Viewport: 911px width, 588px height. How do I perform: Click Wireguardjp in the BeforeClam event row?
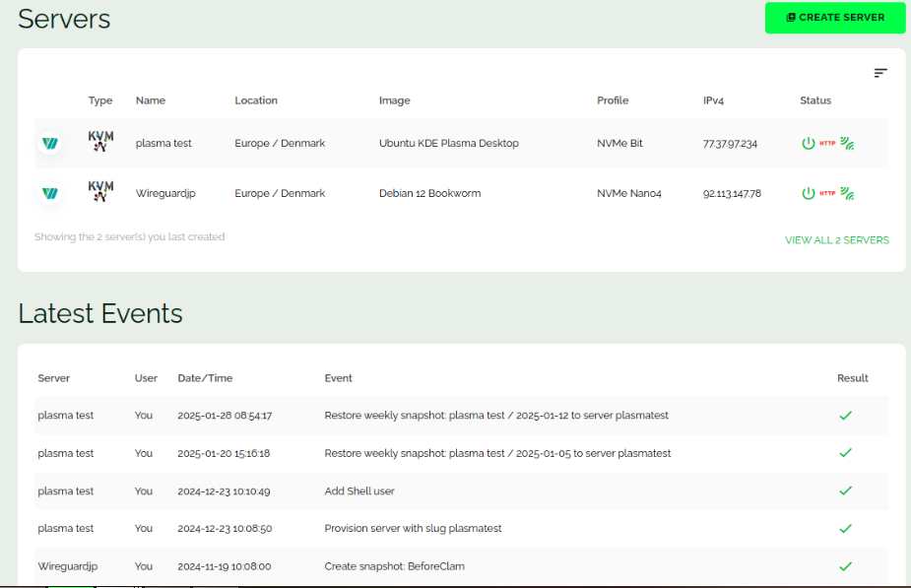[x=66, y=566]
